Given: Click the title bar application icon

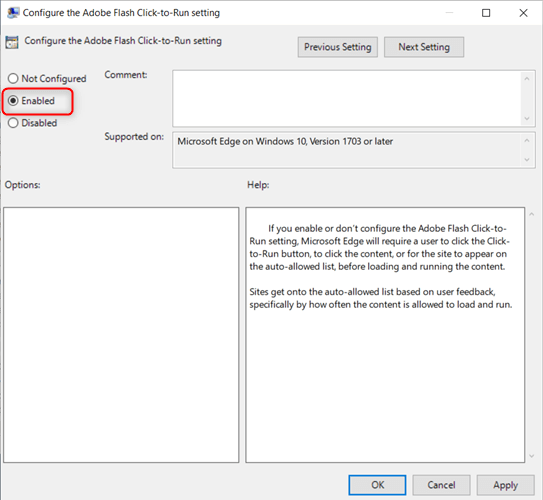Looking at the screenshot, I should [13, 13].
